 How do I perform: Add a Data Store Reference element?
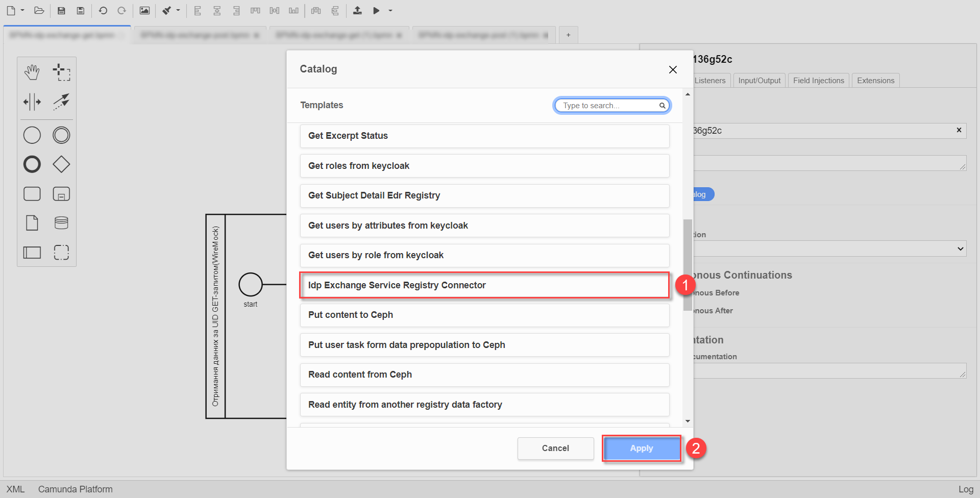61,223
